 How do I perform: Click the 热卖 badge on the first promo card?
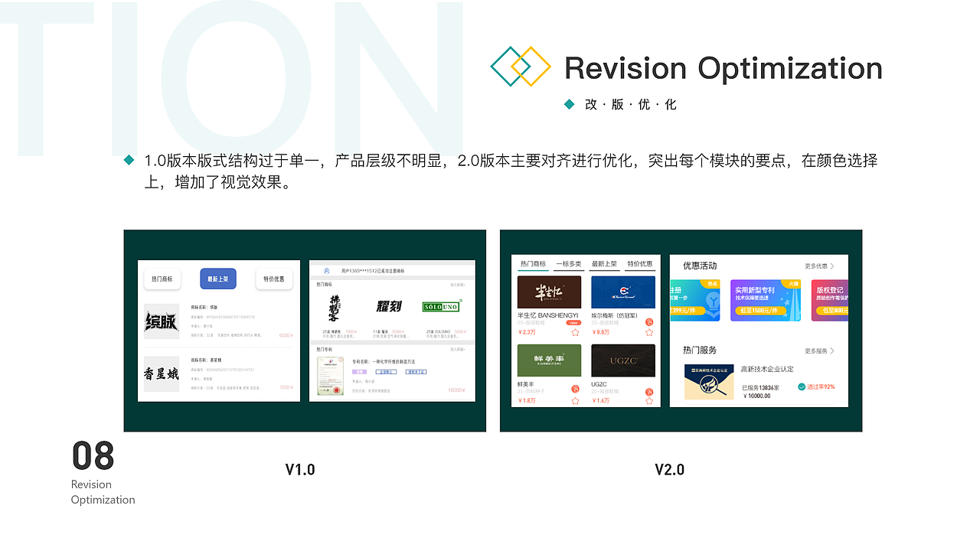[x=713, y=284]
